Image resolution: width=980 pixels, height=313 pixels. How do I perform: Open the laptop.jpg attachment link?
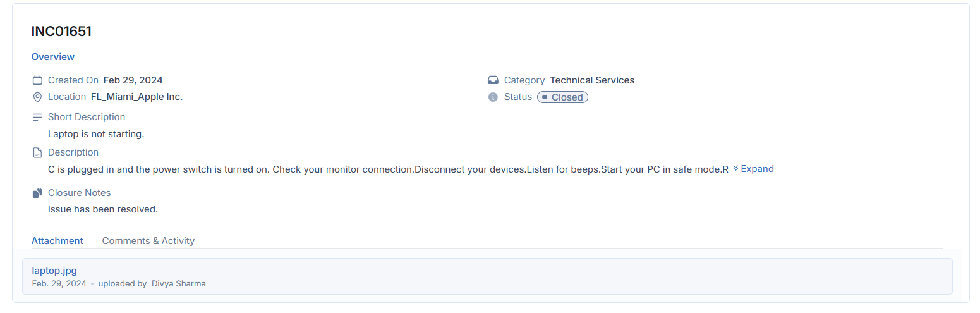tap(54, 271)
